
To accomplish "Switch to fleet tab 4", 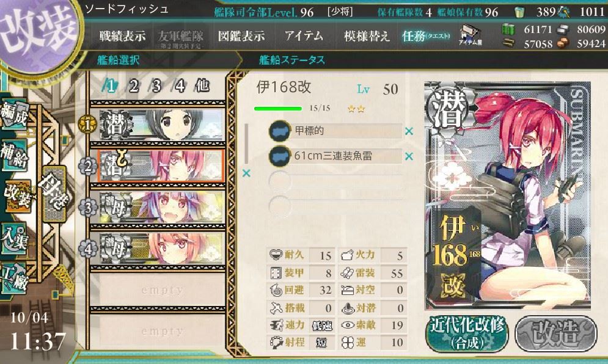I will pyautogui.click(x=180, y=86).
